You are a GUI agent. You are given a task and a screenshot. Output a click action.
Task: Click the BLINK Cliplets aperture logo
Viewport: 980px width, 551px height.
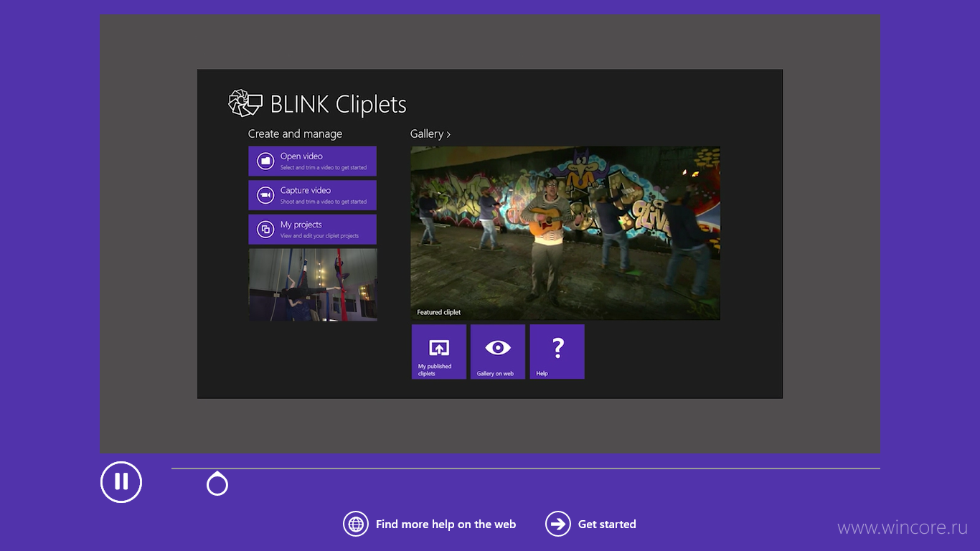click(245, 103)
